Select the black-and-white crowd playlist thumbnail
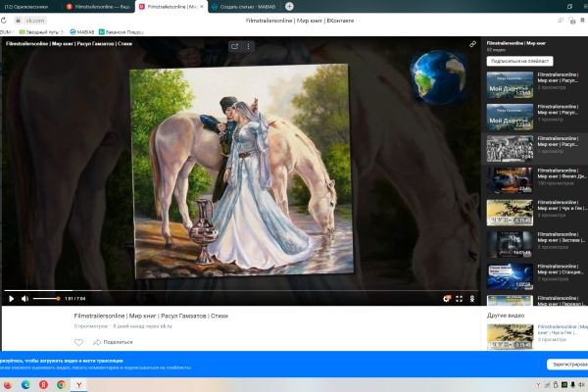Viewport: 588px width, 392px height. 510,149
